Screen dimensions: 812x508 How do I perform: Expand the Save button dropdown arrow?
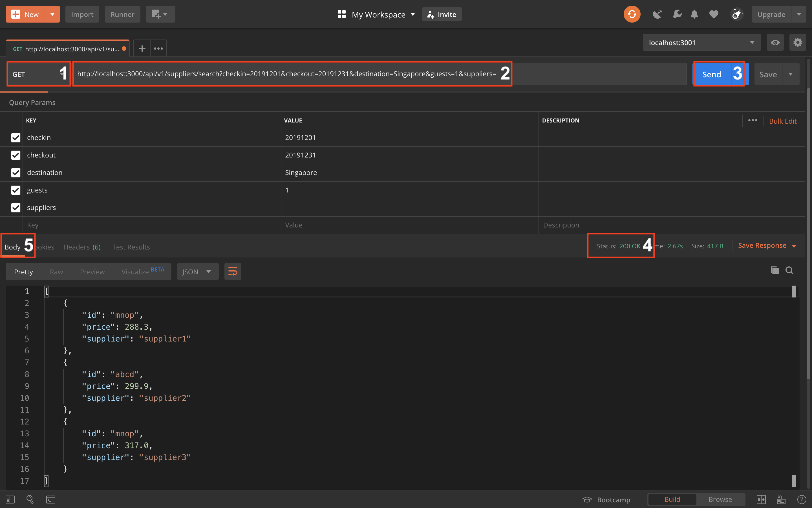pos(791,74)
